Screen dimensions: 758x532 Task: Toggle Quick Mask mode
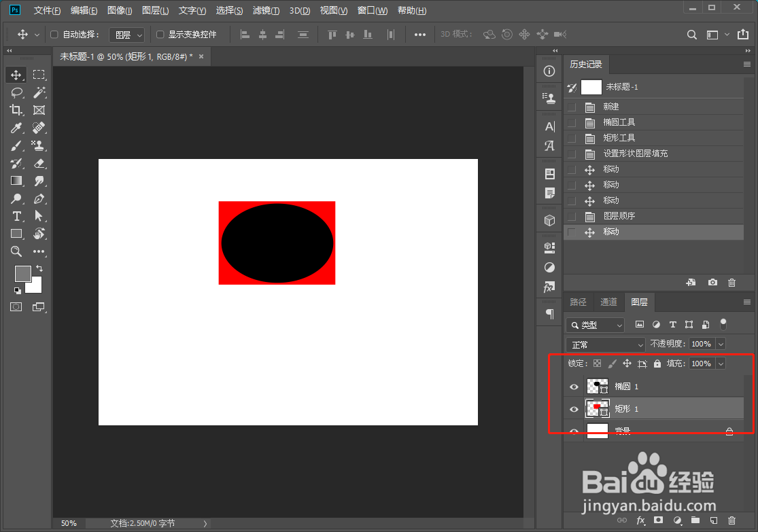coord(16,307)
